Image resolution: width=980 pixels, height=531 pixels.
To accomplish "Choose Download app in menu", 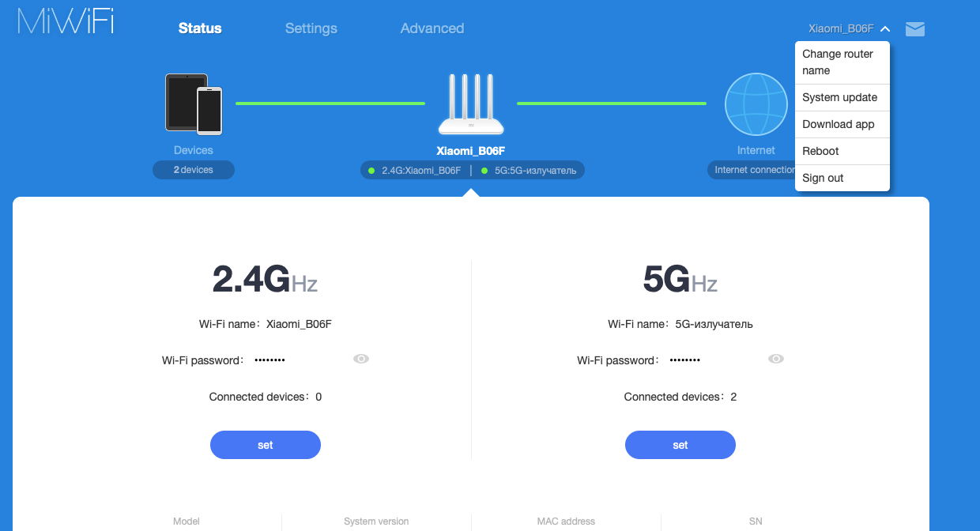I will point(842,124).
